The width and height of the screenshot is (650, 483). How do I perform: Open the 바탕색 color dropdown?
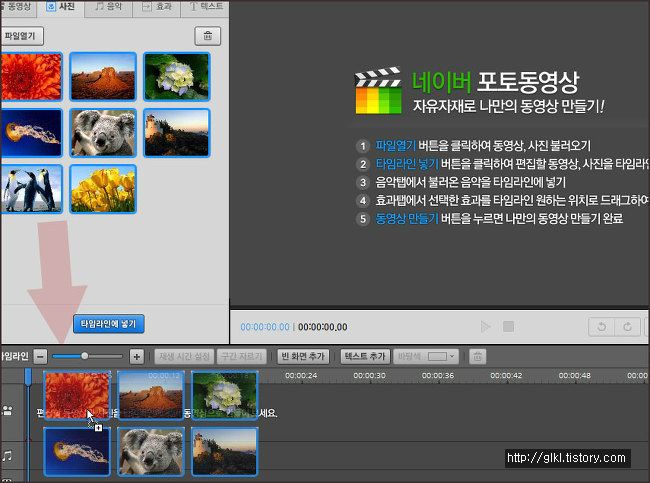[x=426, y=356]
